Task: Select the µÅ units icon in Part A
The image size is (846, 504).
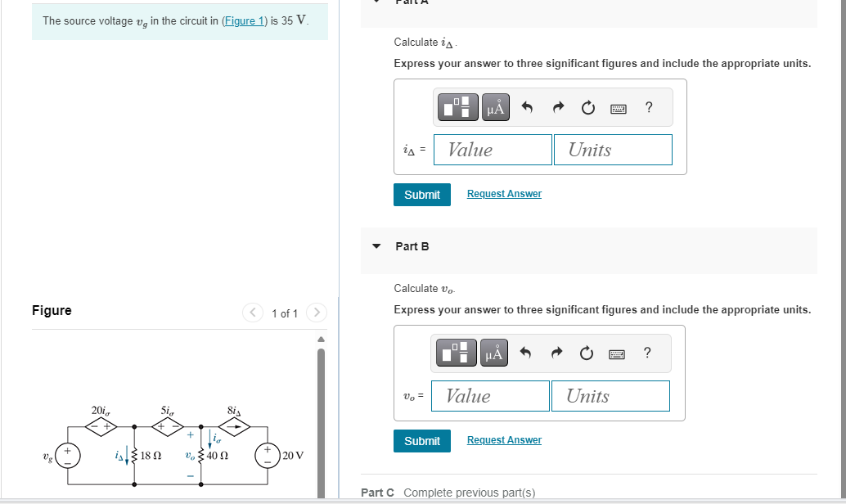Action: (496, 106)
